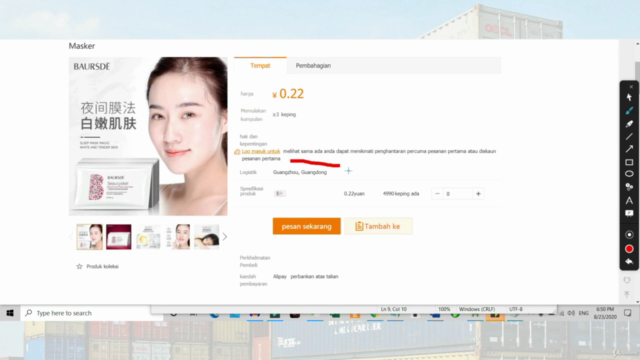Click the Guangzhou, Guangdong logistics location
Viewport: 640px width, 360px height.
300,172
